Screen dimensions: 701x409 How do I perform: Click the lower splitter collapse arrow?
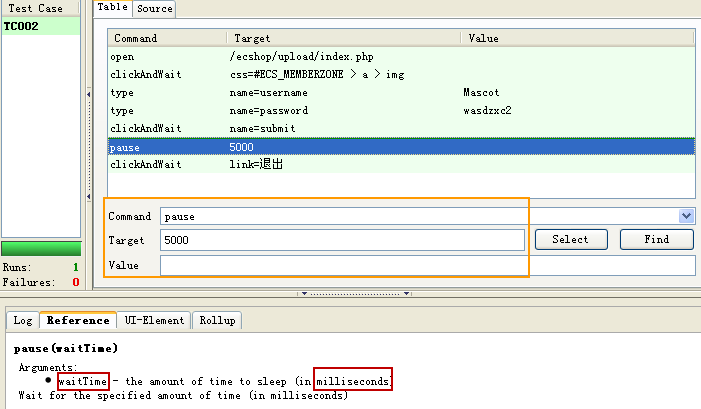pyautogui.click(x=89, y=196)
